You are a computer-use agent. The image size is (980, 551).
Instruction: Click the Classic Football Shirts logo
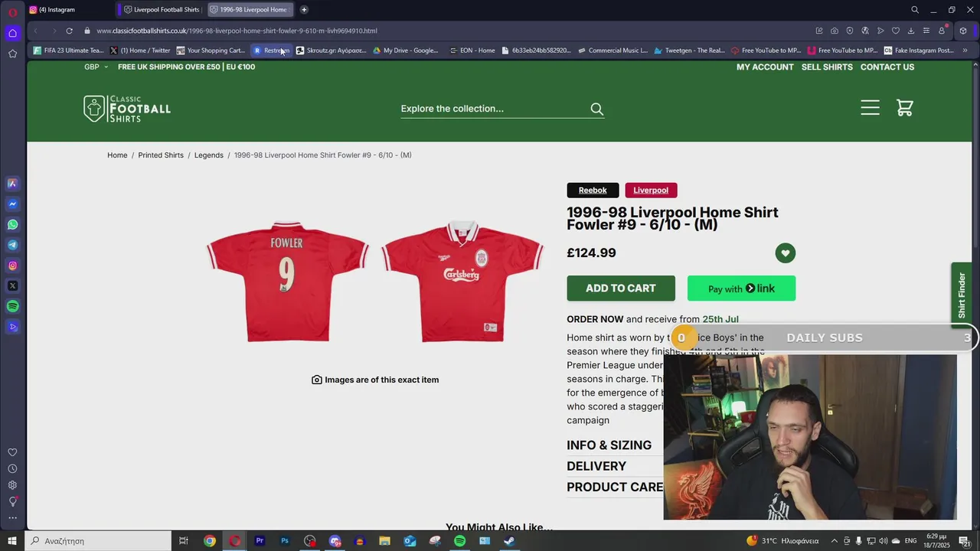tap(127, 109)
